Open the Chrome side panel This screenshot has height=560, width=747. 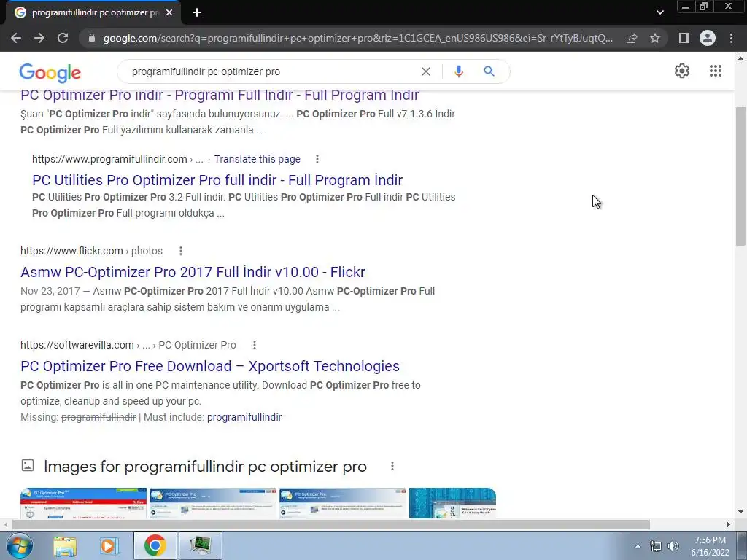[684, 38]
